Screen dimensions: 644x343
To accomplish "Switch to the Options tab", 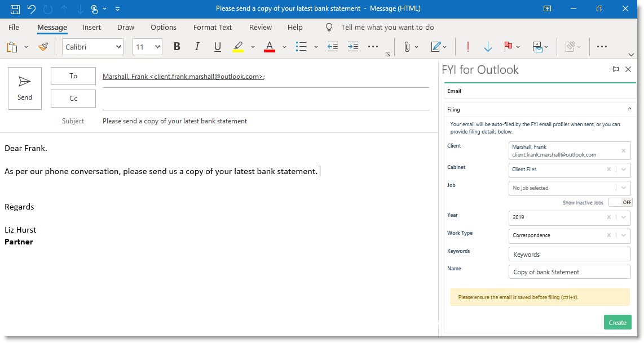I will 164,27.
